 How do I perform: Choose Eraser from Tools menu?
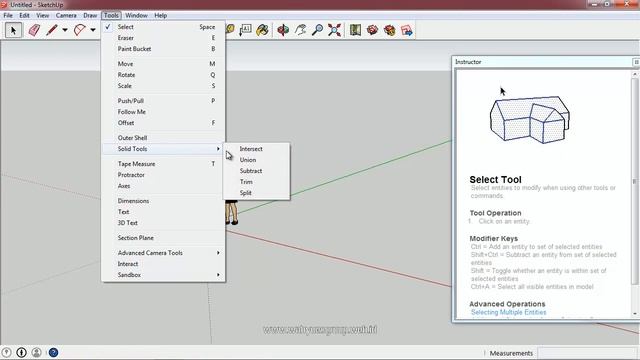(x=163, y=38)
